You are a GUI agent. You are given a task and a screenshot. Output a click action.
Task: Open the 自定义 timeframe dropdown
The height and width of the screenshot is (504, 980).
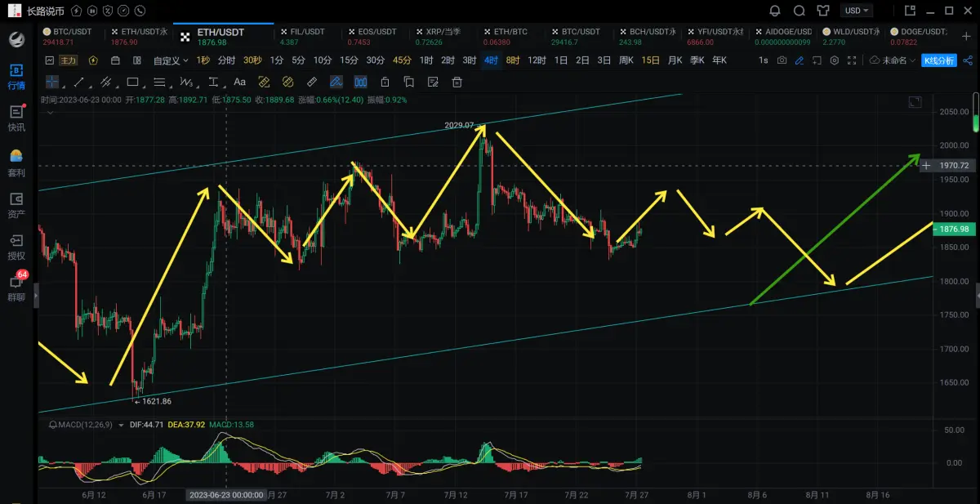[170, 60]
